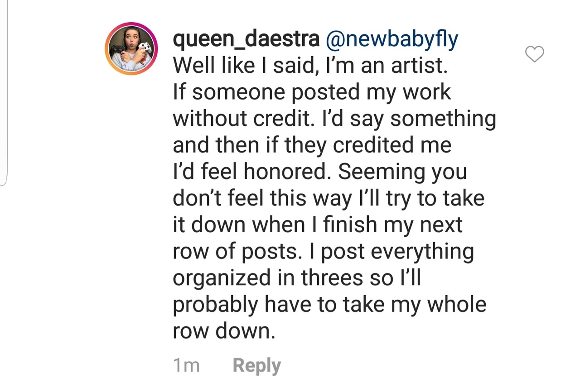This screenshot has height=392, width=580.
Task: Click the text "and then if they credited me"
Action: point(312,145)
